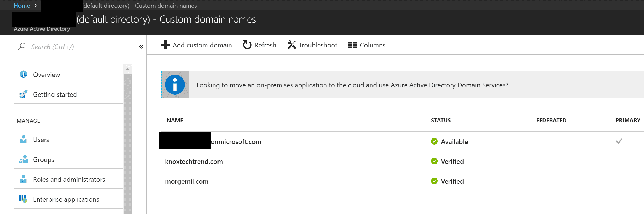The image size is (644, 214).
Task: Open the Troubleshoot tools icon
Action: [x=292, y=45]
